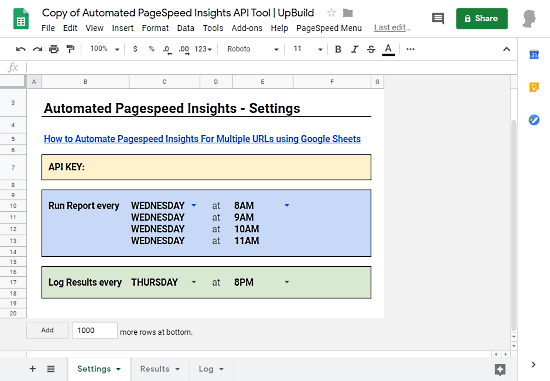Select the API KEY cell
Screen dimensions: 550x381
pos(206,167)
